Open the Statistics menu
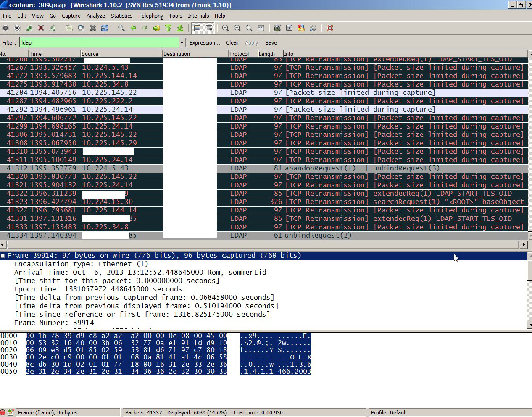 click(x=121, y=16)
